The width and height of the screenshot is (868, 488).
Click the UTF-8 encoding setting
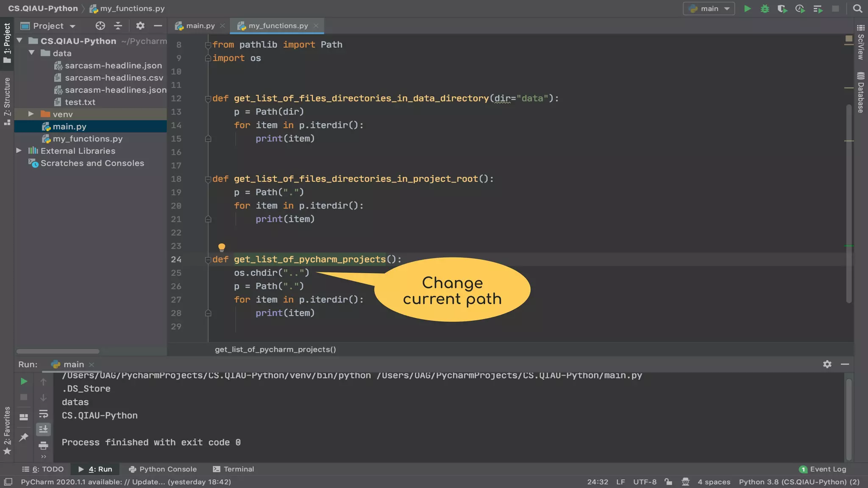[x=645, y=482]
